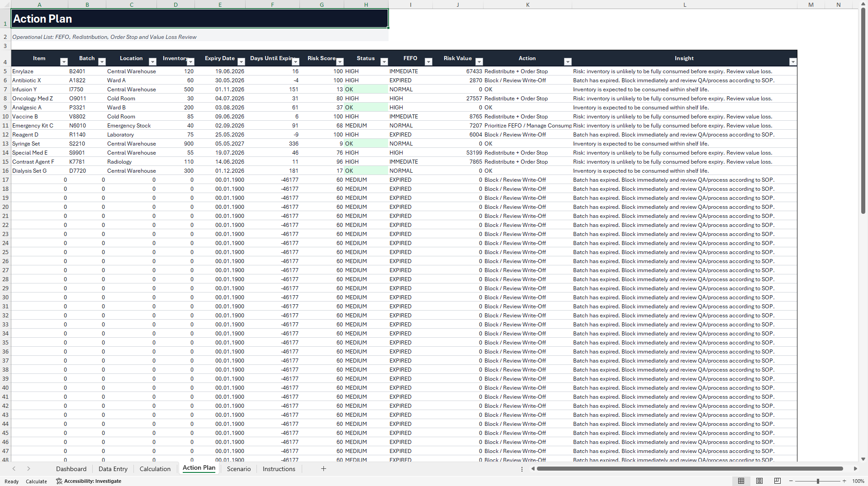Click the zoom slider handle
This screenshot has width=868, height=486.
click(818, 481)
